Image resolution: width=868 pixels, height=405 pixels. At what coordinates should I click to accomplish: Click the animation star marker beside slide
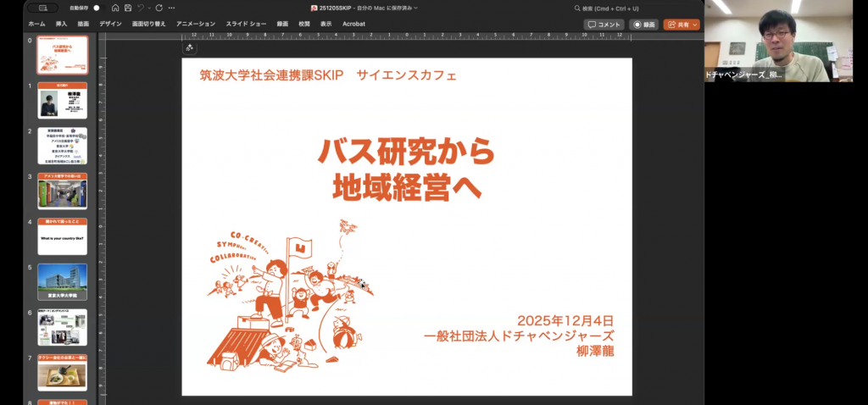tap(189, 48)
